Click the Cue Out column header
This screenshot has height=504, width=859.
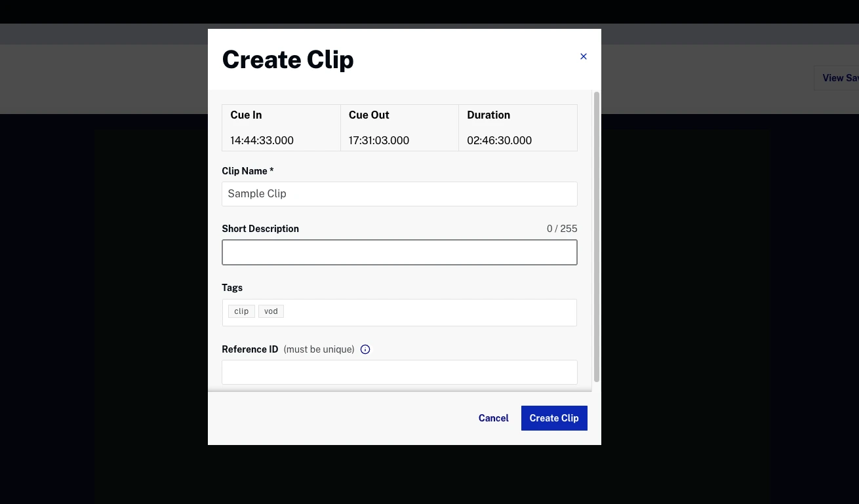click(x=369, y=115)
